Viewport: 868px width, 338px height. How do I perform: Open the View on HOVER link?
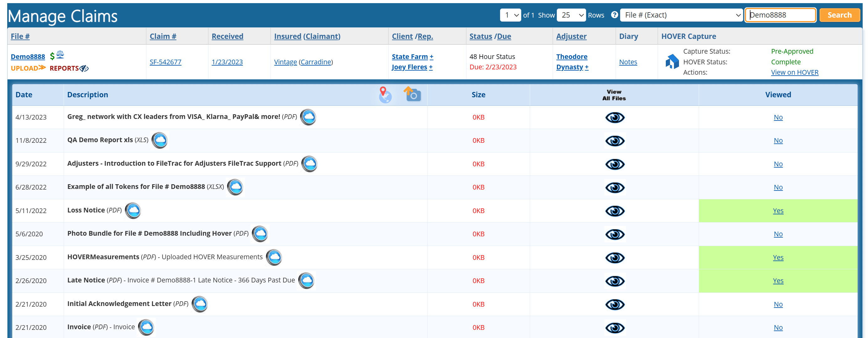(x=795, y=72)
